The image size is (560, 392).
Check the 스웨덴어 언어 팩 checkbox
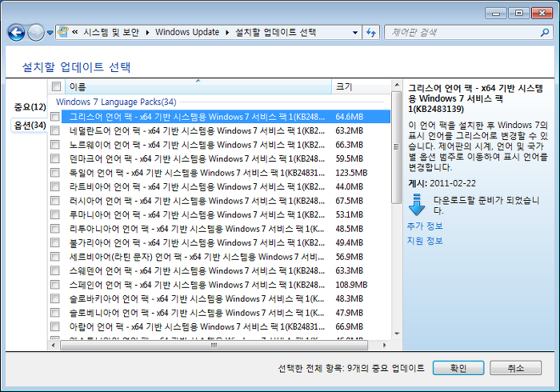(55, 270)
